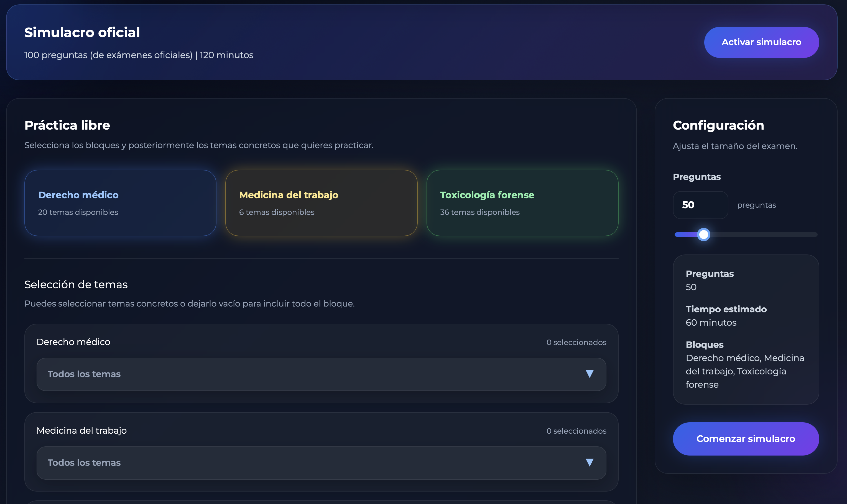The height and width of the screenshot is (504, 847).
Task: Click '0 seleccionados' in Derecho médico section
Action: (x=576, y=342)
